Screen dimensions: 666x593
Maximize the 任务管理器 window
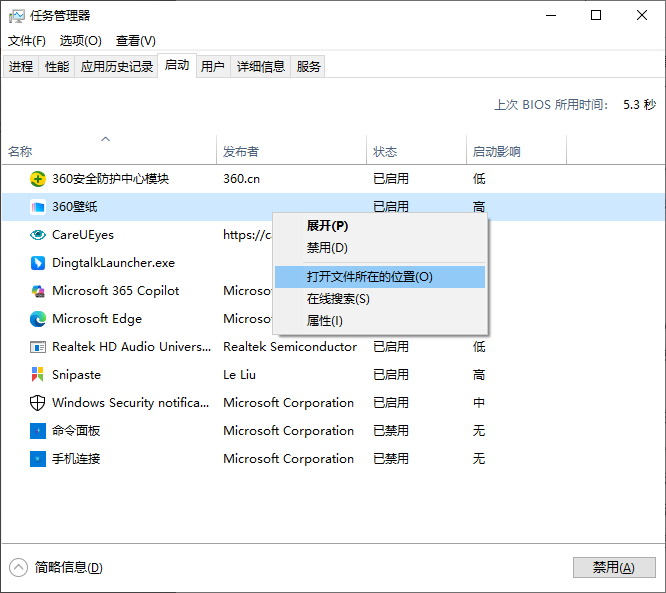[596, 16]
